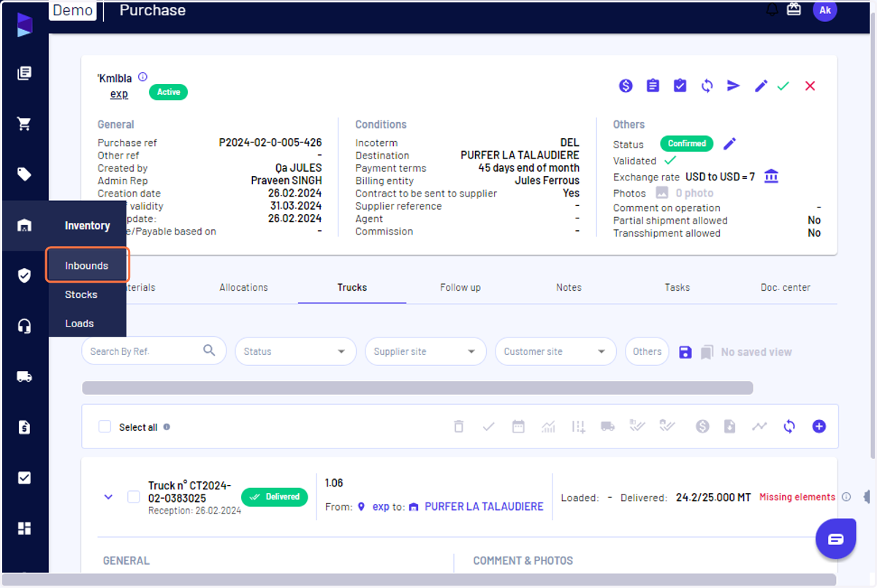
Task: Switch to the Follow up tab
Action: (x=460, y=287)
